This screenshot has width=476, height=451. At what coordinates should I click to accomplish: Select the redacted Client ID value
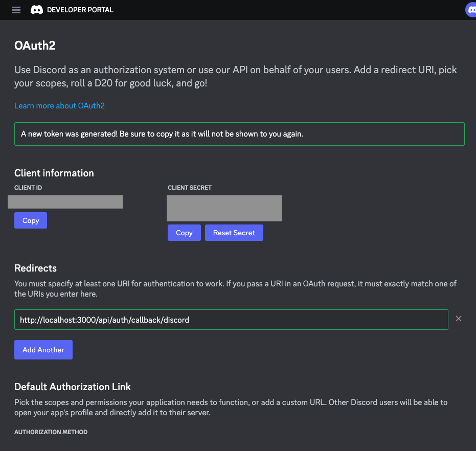[65, 202]
